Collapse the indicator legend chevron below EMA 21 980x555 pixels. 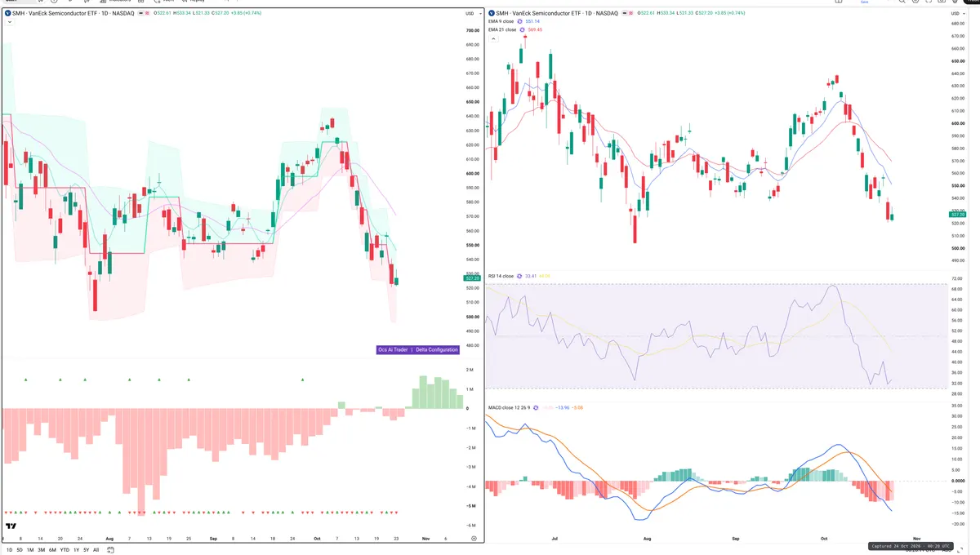(x=494, y=38)
